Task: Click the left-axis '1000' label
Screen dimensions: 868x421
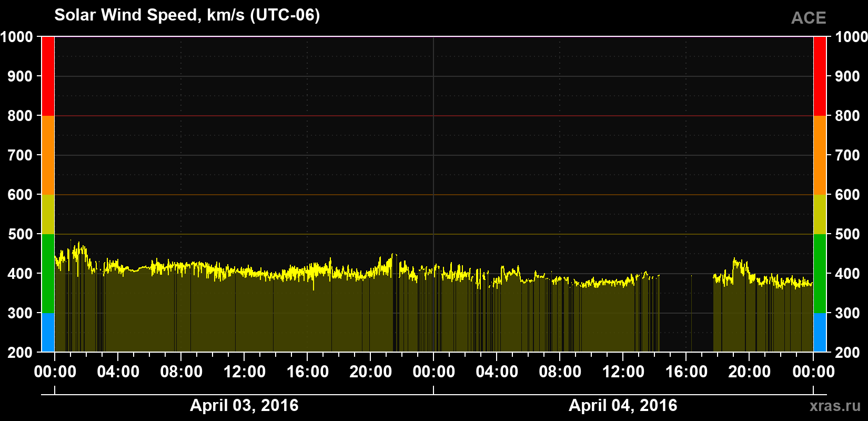Action: [x=16, y=37]
